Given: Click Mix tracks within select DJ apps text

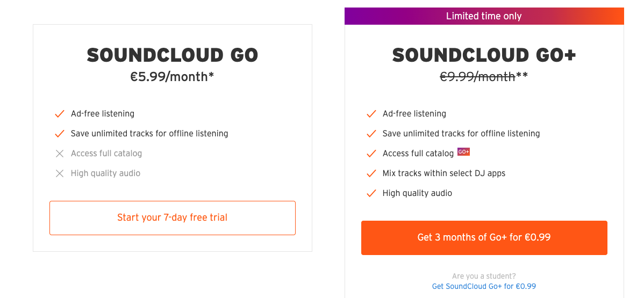Looking at the screenshot, I should (444, 173).
